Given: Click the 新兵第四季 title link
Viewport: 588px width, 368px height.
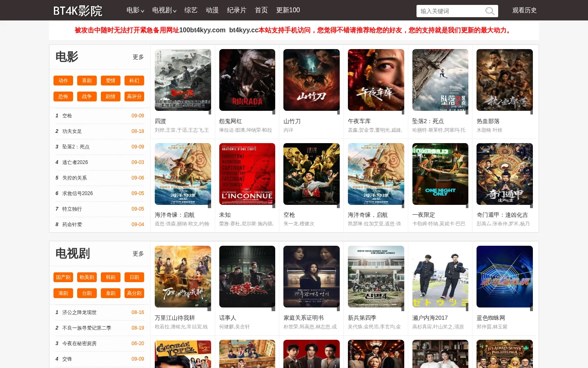Looking at the screenshot, I should (362, 318).
